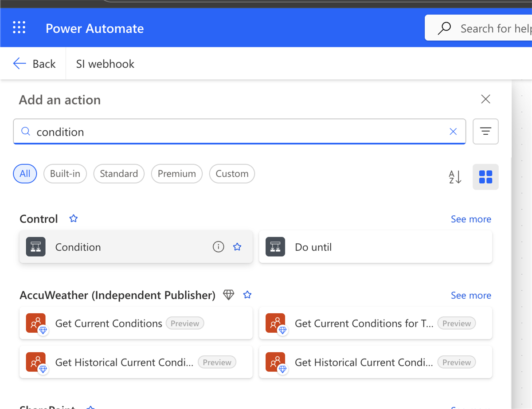Select the Standard filter pill

[x=119, y=174]
